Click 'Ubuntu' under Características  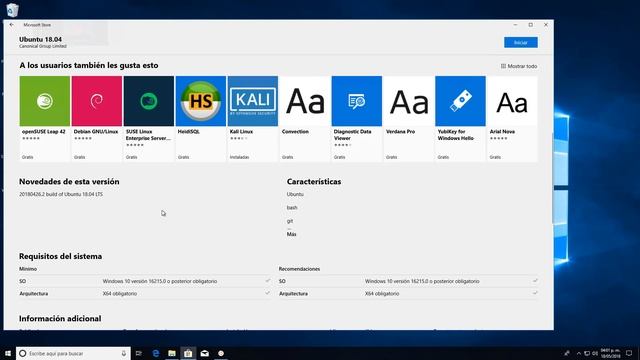coord(295,194)
